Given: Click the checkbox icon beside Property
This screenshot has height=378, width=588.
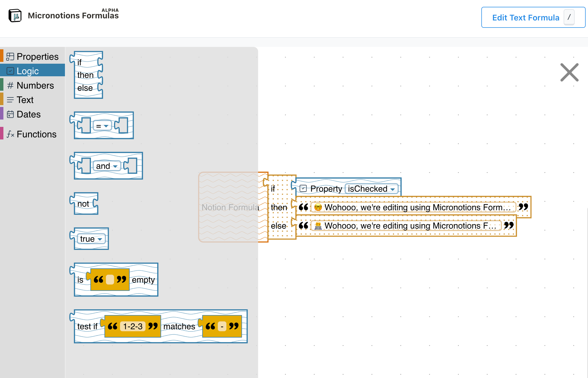Looking at the screenshot, I should pos(303,188).
